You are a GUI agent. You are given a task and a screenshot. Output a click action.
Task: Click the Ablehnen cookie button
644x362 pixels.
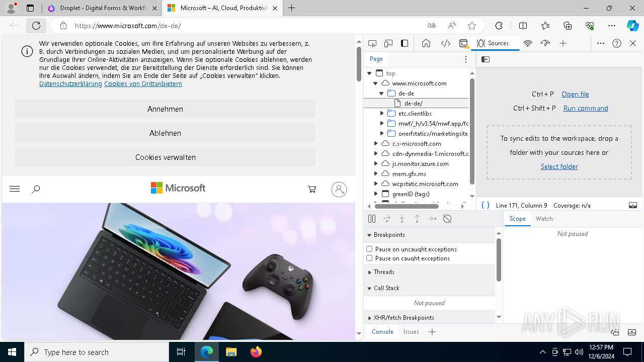point(165,133)
